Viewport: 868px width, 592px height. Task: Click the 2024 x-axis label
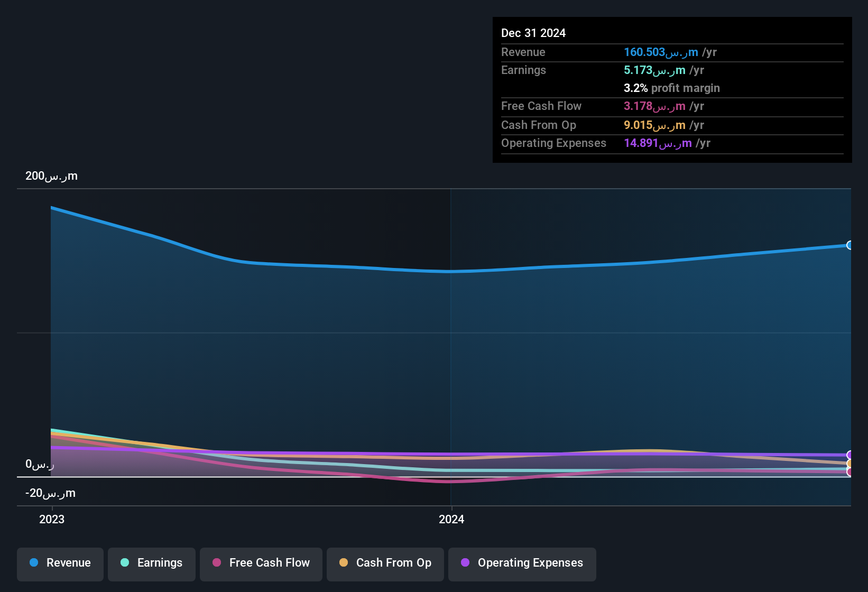point(451,519)
